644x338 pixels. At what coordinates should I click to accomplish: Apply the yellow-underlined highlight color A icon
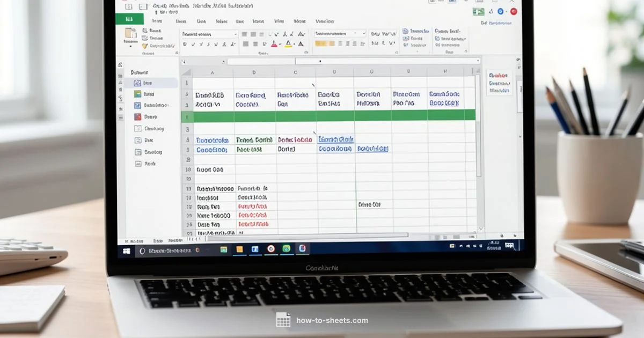288,45
